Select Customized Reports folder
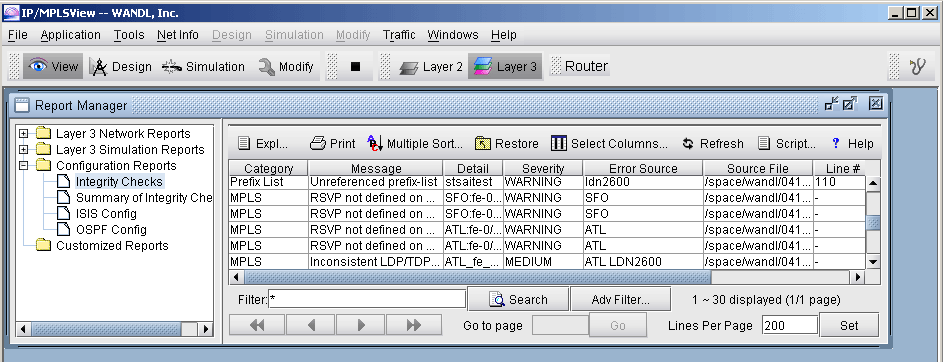The height and width of the screenshot is (362, 943). 112,245
